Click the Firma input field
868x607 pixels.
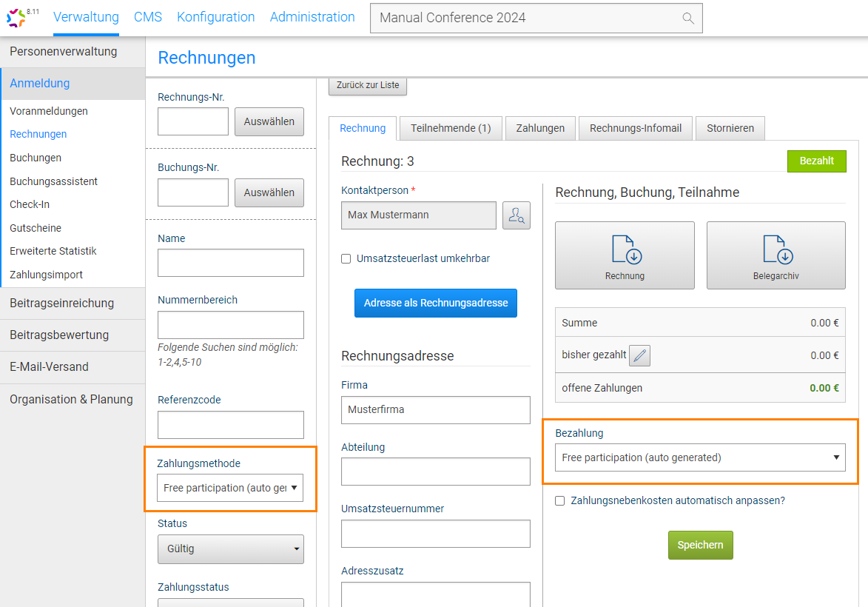pyautogui.click(x=435, y=409)
